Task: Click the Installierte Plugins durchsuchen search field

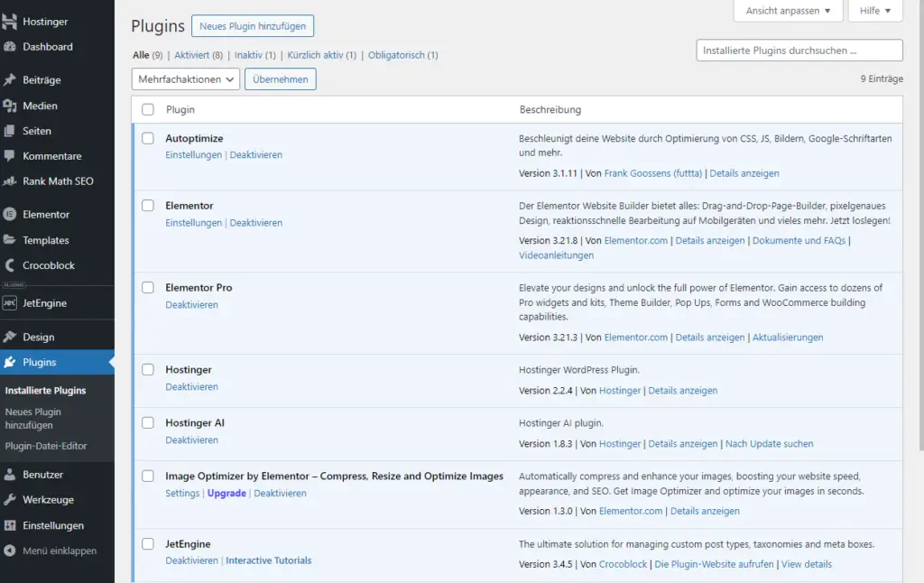Action: (x=799, y=51)
